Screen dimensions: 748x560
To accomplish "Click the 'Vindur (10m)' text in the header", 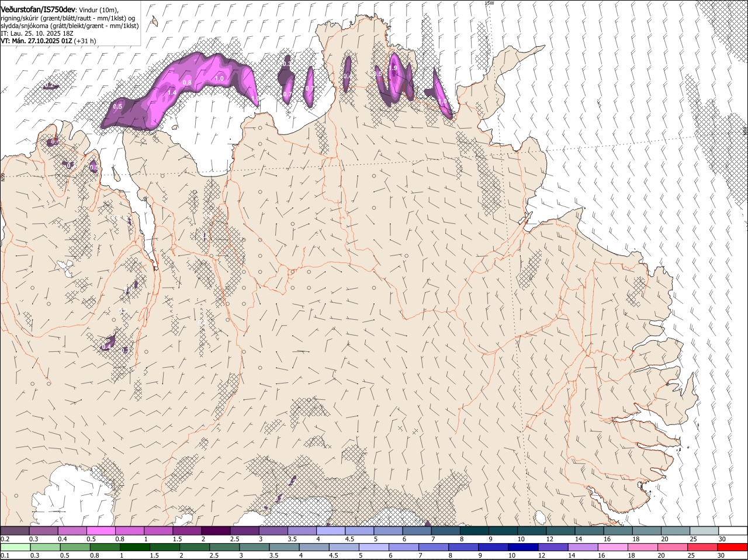I will [x=99, y=10].
